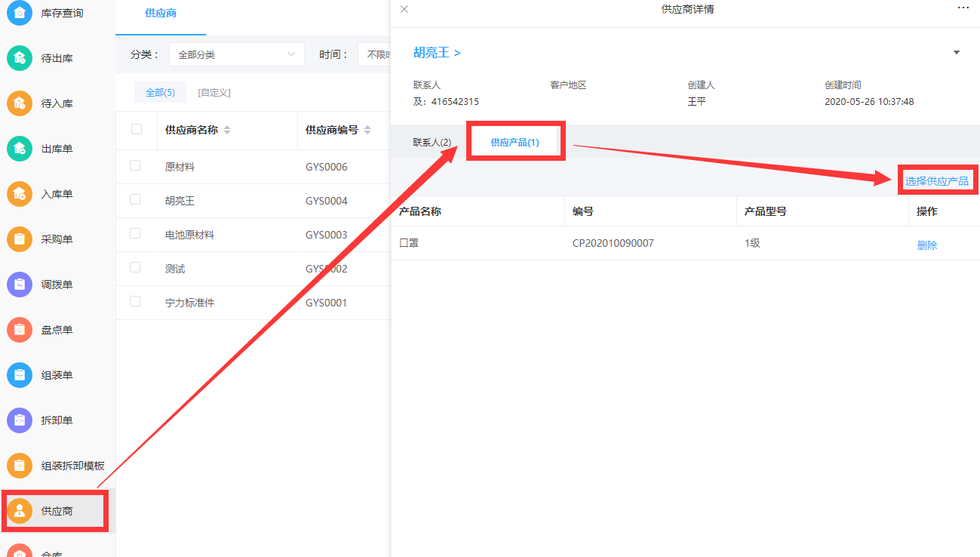Click supplier code GYS0006

tap(327, 167)
